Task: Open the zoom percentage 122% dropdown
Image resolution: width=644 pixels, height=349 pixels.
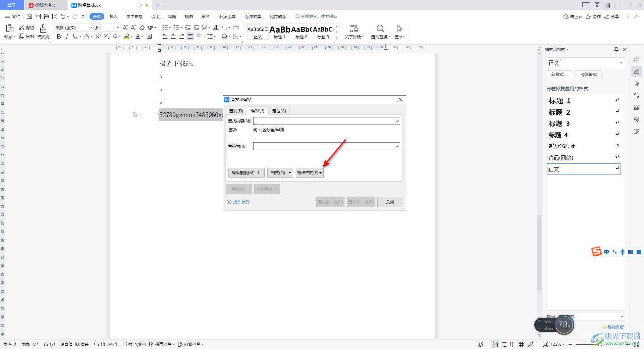Action: (x=557, y=344)
